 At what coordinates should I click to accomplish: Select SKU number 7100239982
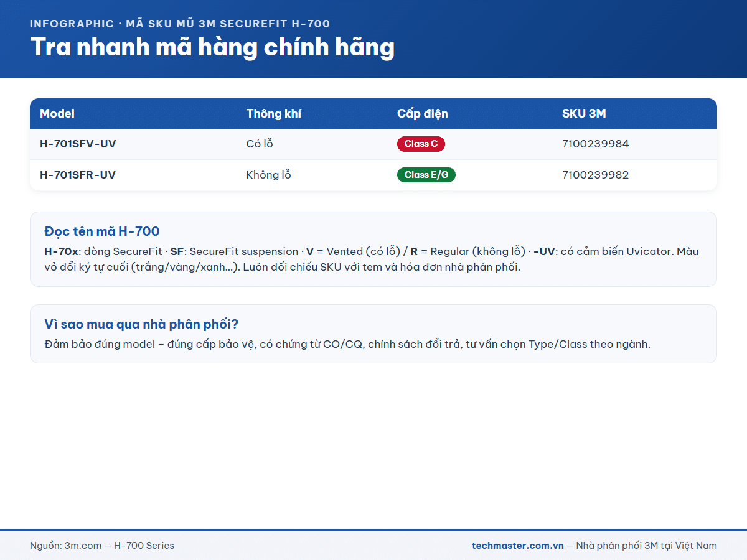click(x=596, y=175)
